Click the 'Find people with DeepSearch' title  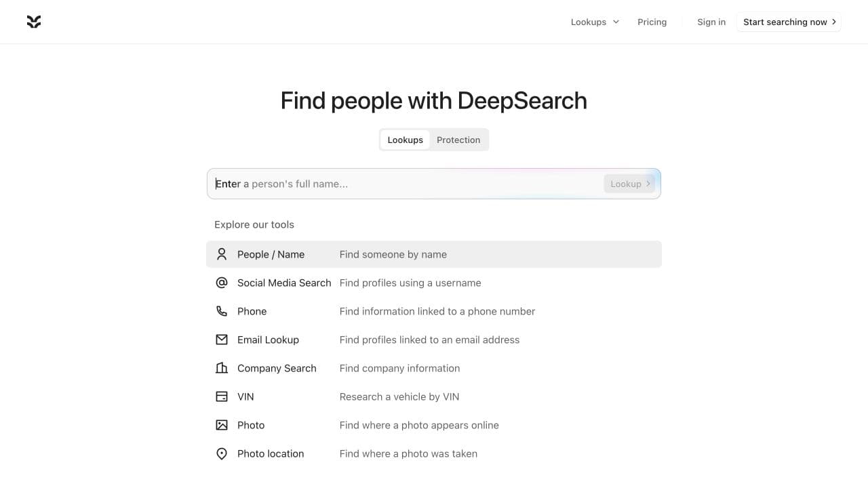(x=434, y=100)
